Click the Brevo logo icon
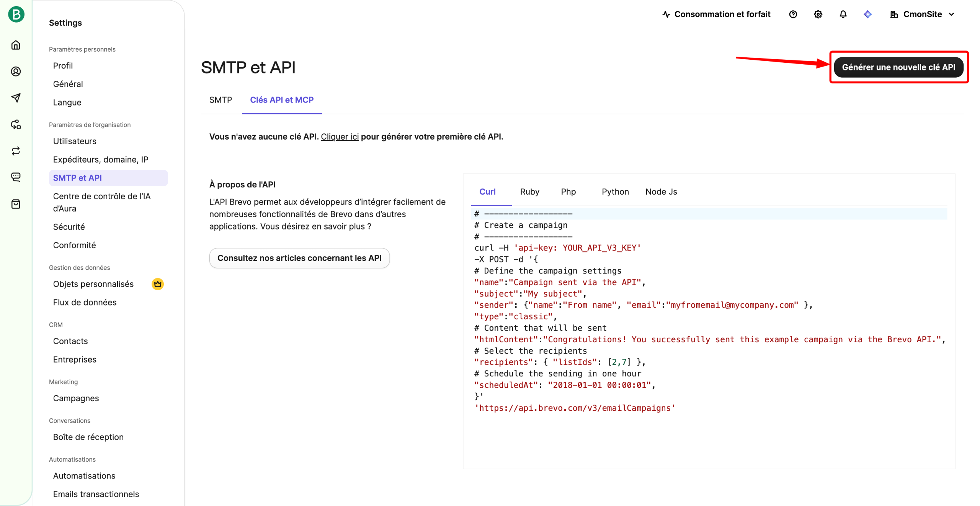The image size is (980, 506). tap(16, 15)
